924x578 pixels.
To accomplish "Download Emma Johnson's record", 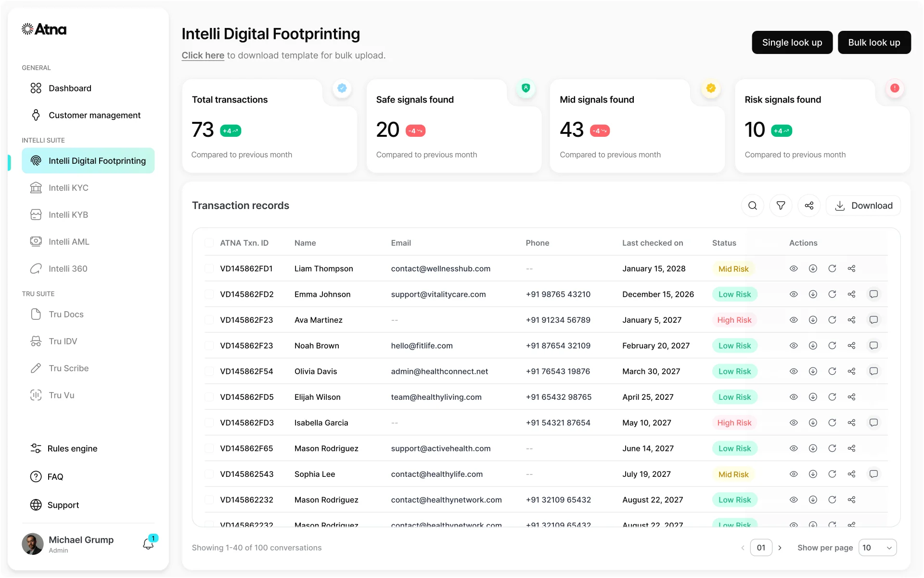I will coord(813,294).
